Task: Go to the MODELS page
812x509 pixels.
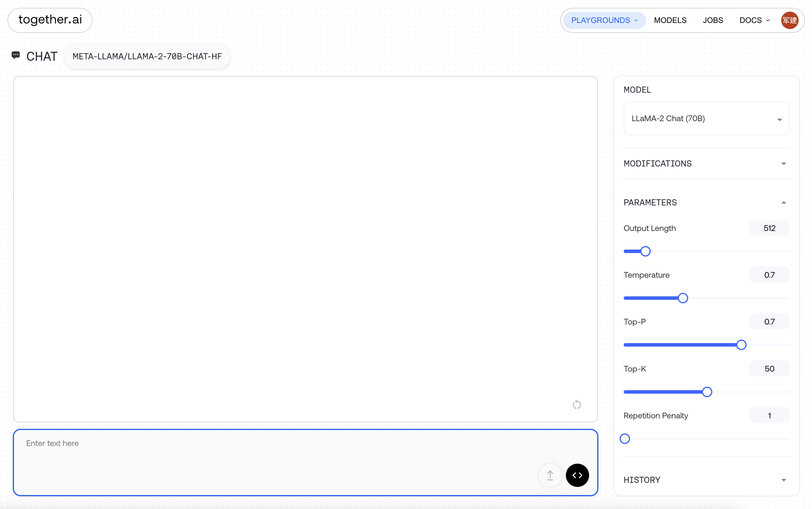Action: pos(670,21)
